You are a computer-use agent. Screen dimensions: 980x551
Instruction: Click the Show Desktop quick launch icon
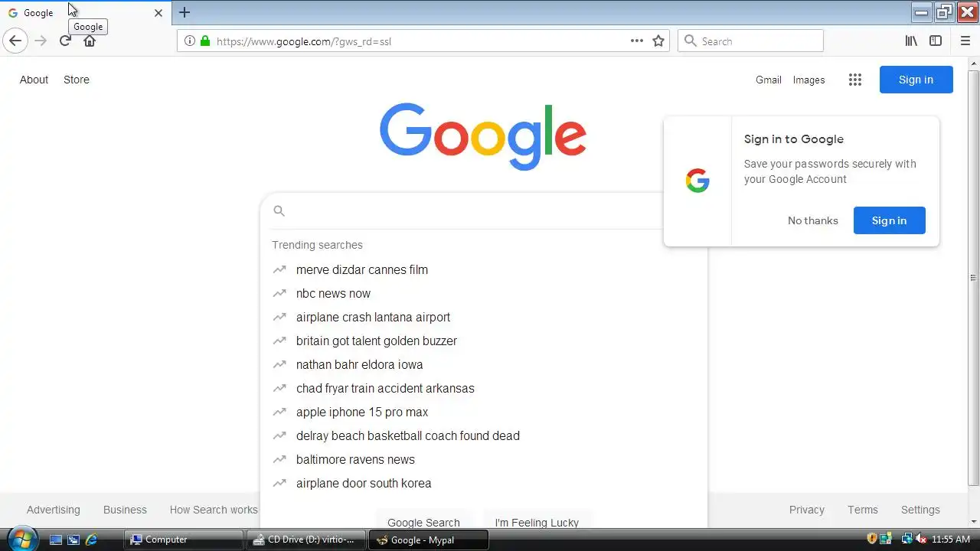(x=56, y=540)
